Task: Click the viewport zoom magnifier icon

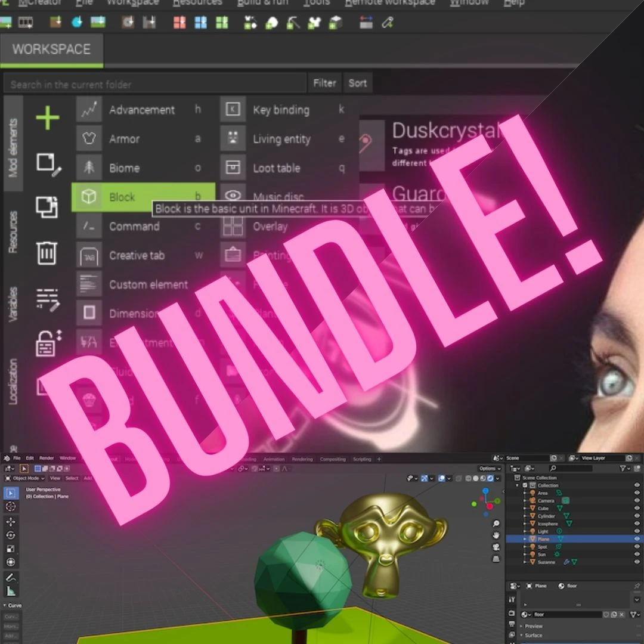Action: 496,524
